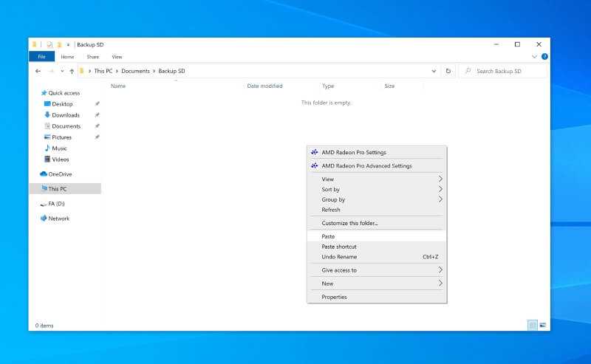Sort by Date modified column header
The width and height of the screenshot is (591, 364).
(x=264, y=86)
